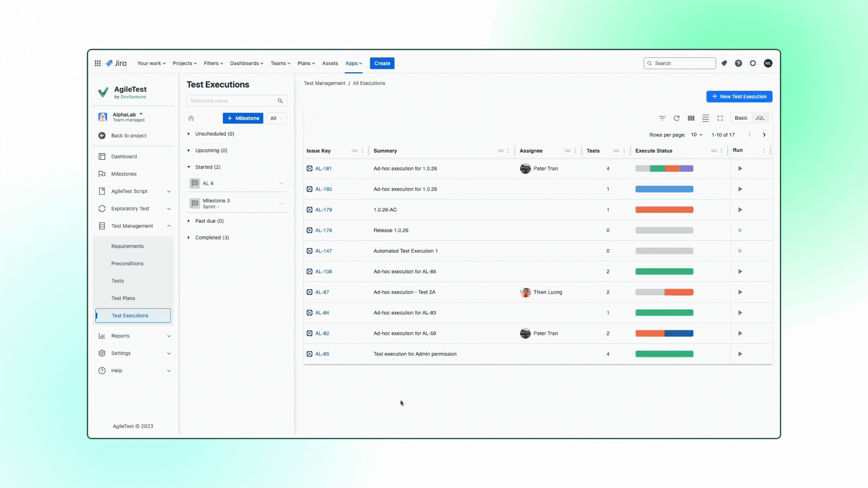868x488 pixels.
Task: Refresh the test executions list
Action: [676, 118]
